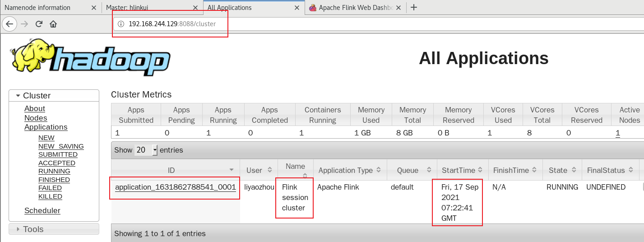The width and height of the screenshot is (644, 242).
Task: Sort the table by StartTime column
Action: (463, 170)
